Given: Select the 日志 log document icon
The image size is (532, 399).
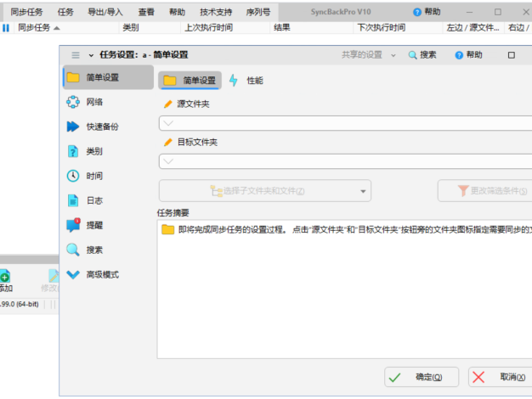Looking at the screenshot, I should pyautogui.click(x=73, y=200).
